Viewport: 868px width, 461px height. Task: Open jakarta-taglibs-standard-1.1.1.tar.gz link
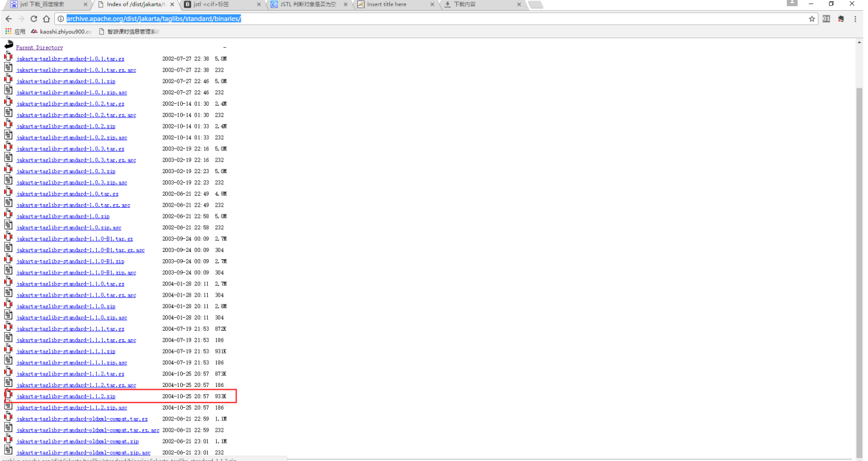point(70,329)
